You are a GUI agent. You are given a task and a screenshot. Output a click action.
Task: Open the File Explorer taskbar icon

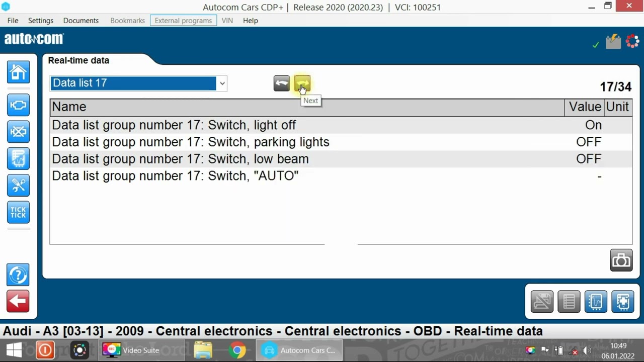[203, 350]
